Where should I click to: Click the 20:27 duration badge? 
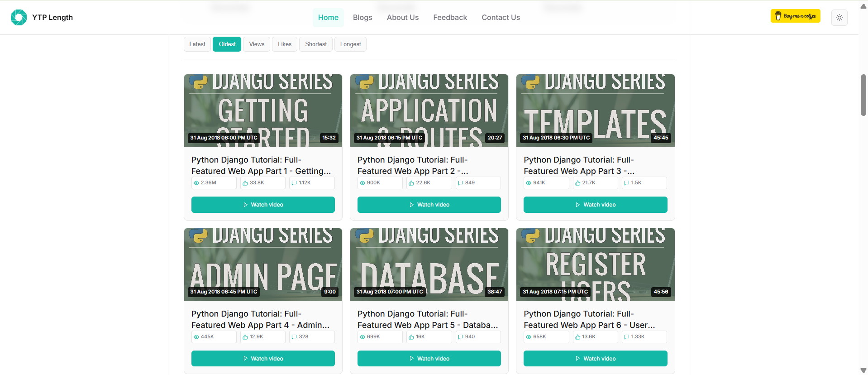[495, 138]
